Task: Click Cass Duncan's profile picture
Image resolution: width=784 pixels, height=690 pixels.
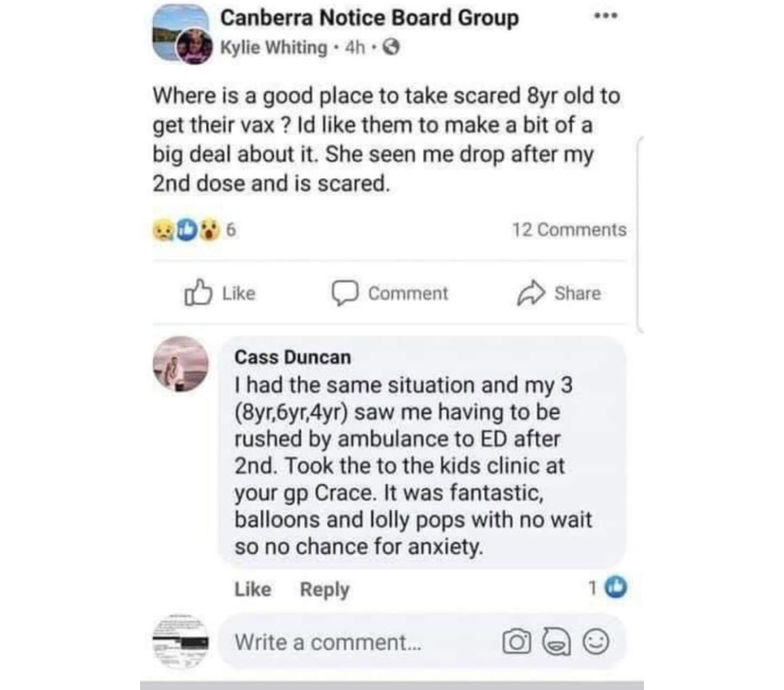Action: tap(180, 364)
